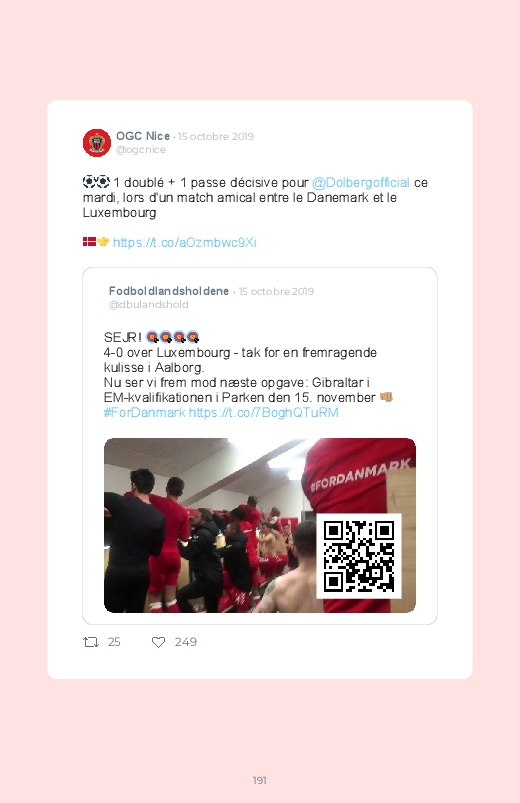
Task: Click the Danish flag emoji
Action: [89, 242]
